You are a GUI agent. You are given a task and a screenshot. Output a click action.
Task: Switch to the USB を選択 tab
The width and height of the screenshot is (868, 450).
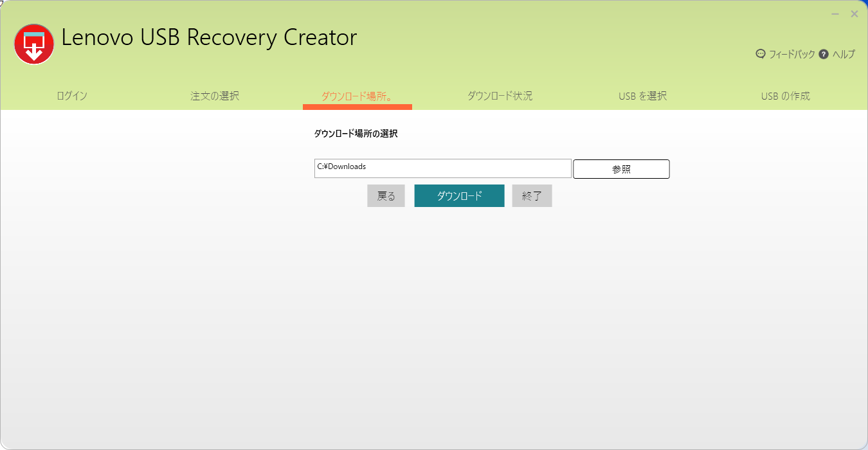(x=642, y=96)
